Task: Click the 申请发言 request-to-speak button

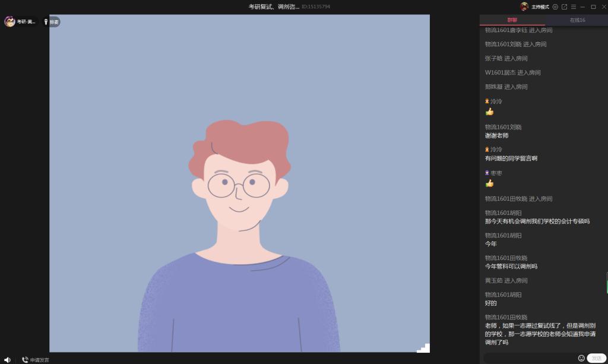Action: 36,359
